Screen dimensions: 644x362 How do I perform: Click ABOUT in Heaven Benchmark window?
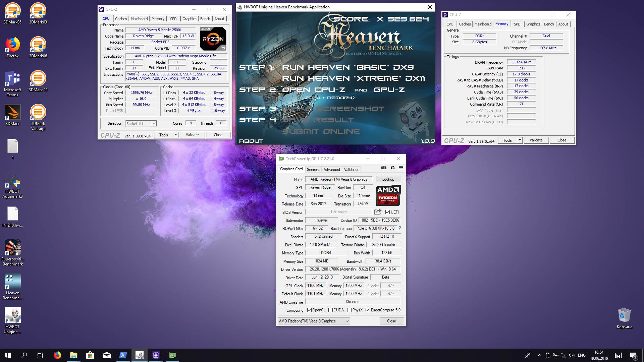251,141
